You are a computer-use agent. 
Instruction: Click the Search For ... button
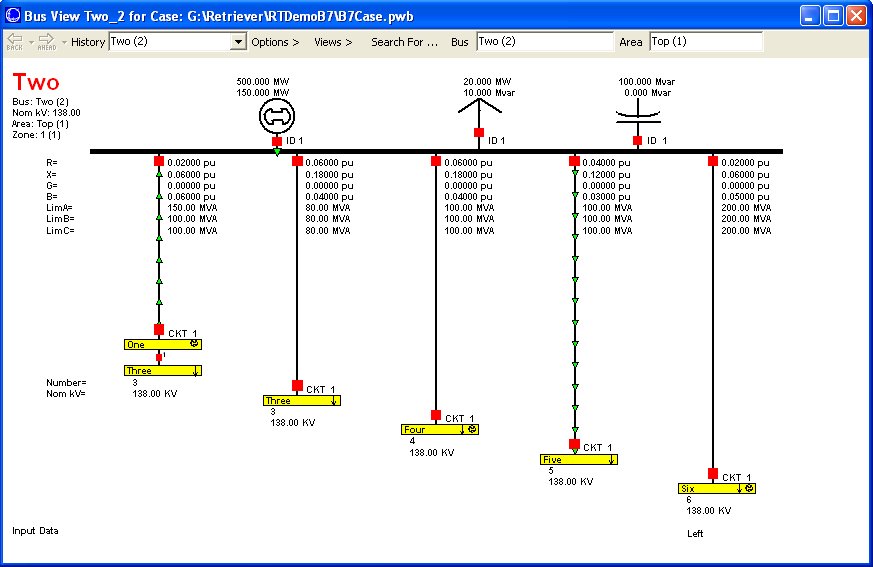(404, 42)
